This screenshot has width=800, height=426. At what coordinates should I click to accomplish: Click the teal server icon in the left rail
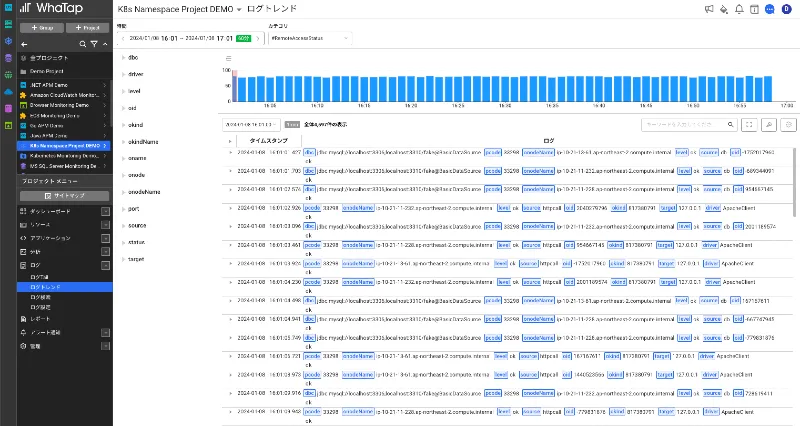coord(8,24)
